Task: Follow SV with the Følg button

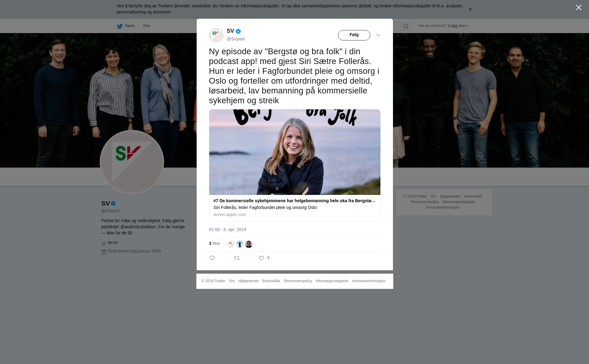Action: click(x=354, y=35)
